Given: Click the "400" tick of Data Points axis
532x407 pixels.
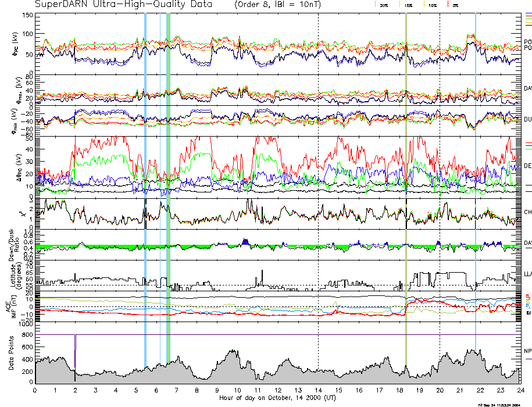Looking at the screenshot, I should [28, 359].
